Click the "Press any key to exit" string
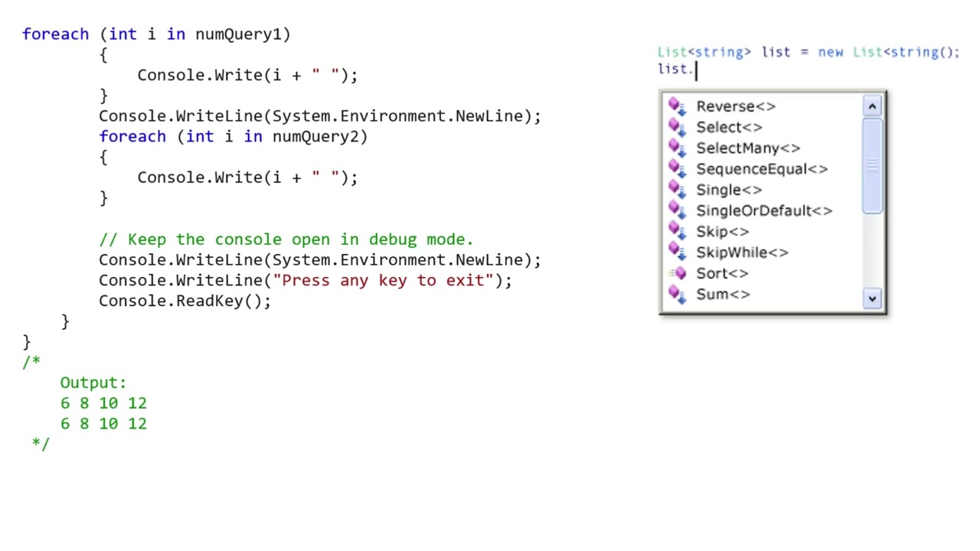This screenshot has width=980, height=551. (x=383, y=280)
